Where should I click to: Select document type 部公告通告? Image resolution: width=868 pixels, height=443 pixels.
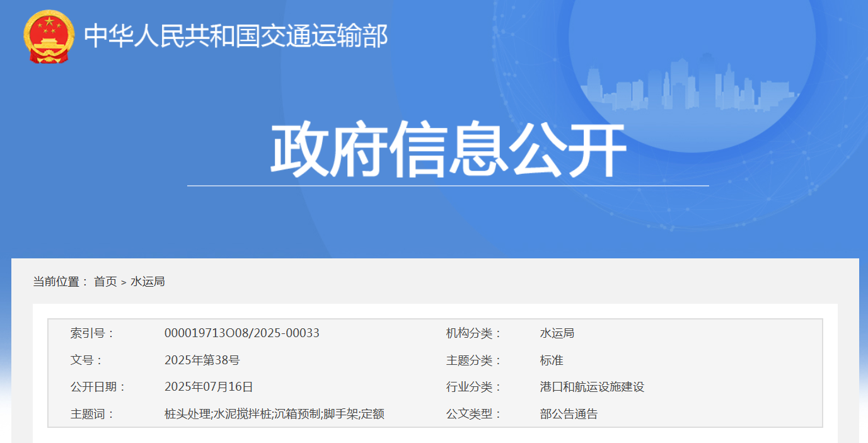click(x=569, y=414)
